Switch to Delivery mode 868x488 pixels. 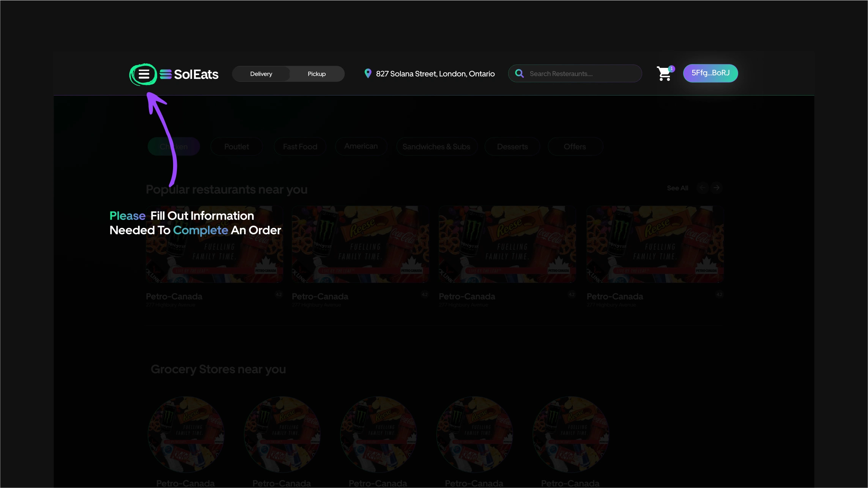click(261, 74)
